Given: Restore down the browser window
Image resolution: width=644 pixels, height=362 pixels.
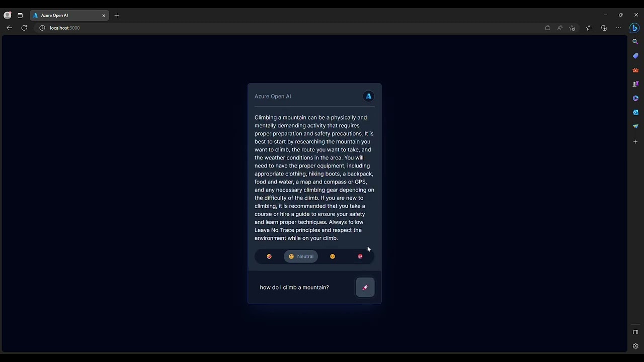Looking at the screenshot, I should [x=621, y=15].
